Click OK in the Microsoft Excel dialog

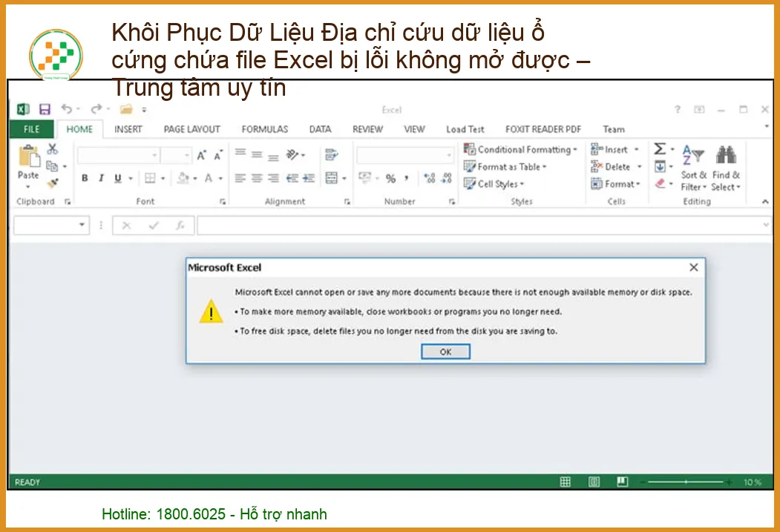[x=446, y=352]
